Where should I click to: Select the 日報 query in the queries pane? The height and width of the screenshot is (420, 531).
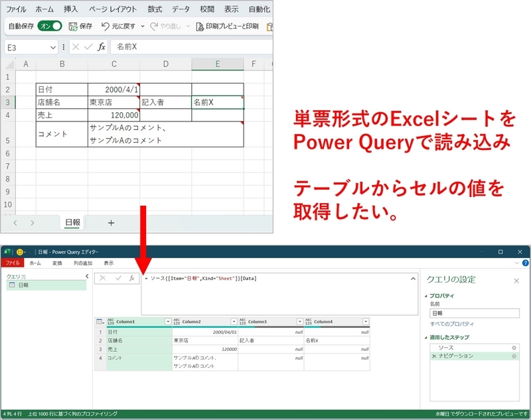pos(46,285)
